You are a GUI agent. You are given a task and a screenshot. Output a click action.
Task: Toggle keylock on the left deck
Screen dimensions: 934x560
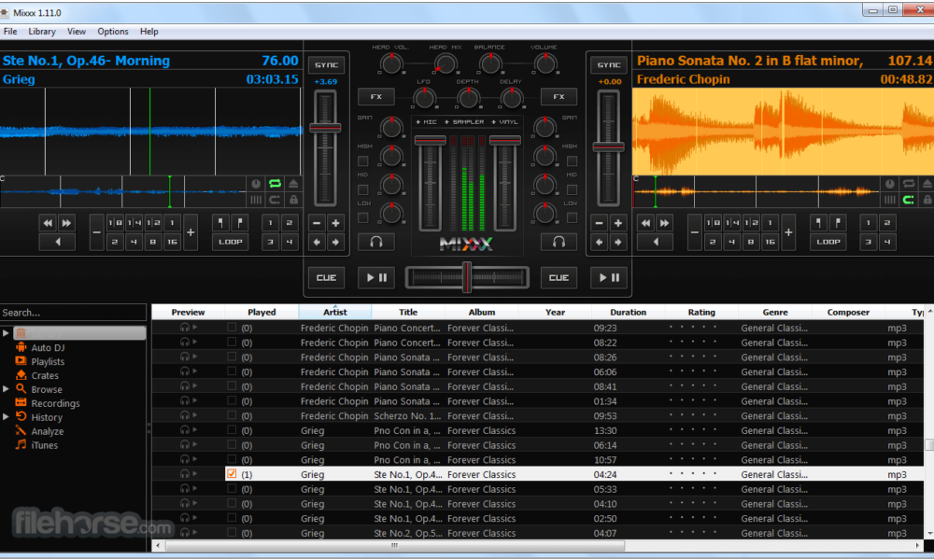coord(293,200)
